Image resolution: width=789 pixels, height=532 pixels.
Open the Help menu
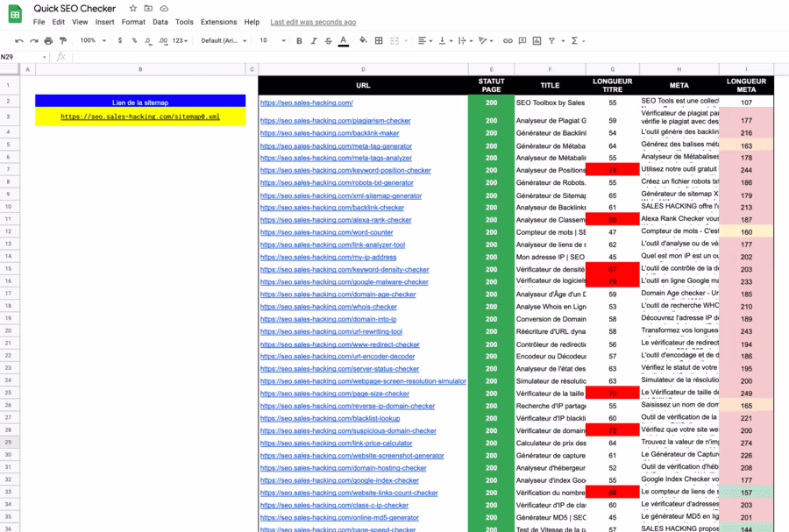(252, 22)
